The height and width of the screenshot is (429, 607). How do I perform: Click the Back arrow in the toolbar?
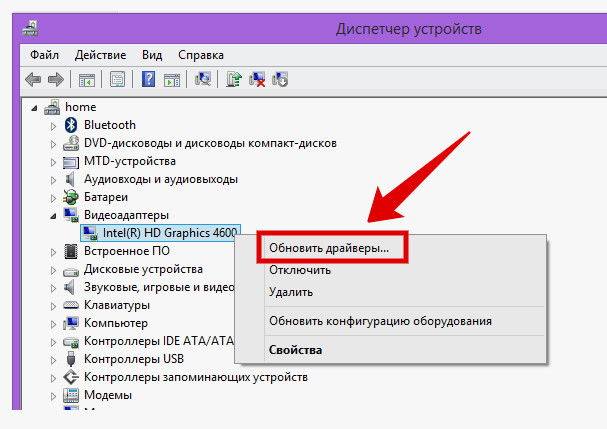pos(33,79)
